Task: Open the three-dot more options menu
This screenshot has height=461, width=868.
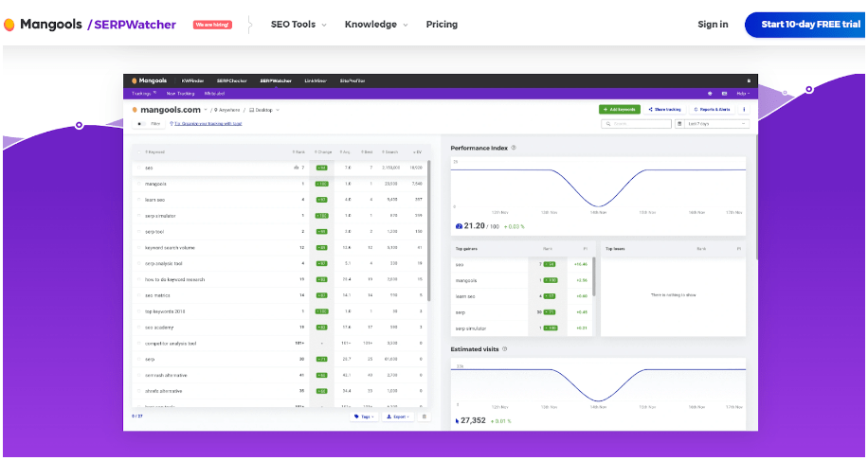Action: coord(744,110)
